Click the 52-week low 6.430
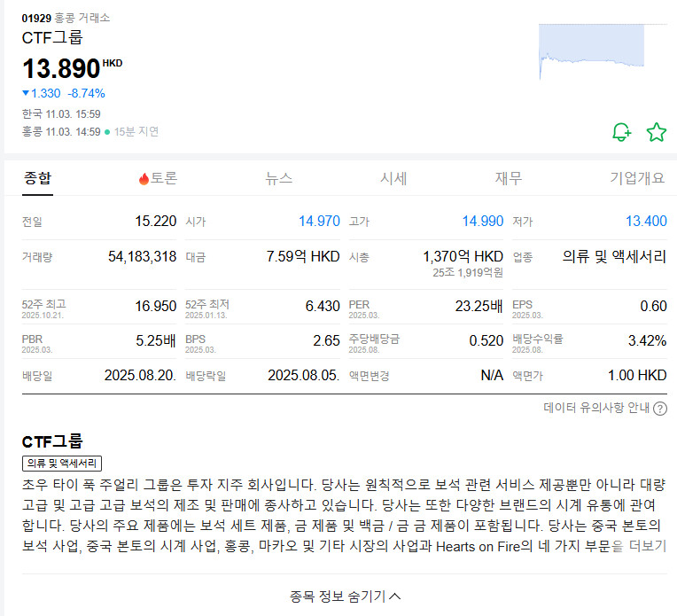677x616 pixels. (323, 307)
